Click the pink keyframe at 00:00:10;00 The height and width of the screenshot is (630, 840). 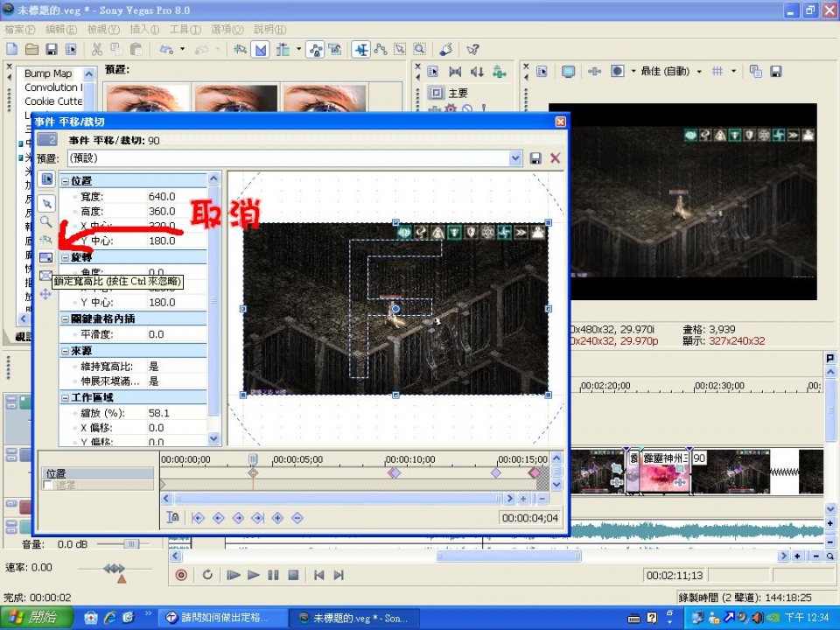(394, 472)
